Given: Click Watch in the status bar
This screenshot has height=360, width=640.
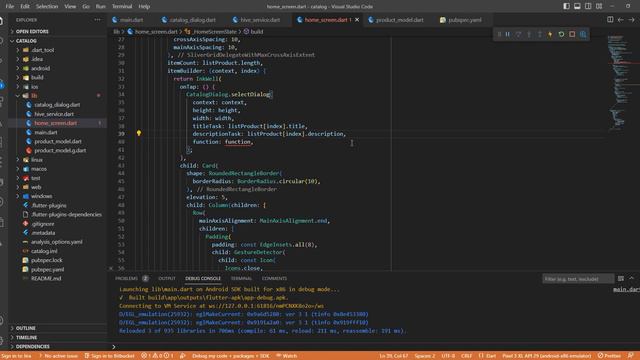Looking at the screenshot, I should (287, 356).
